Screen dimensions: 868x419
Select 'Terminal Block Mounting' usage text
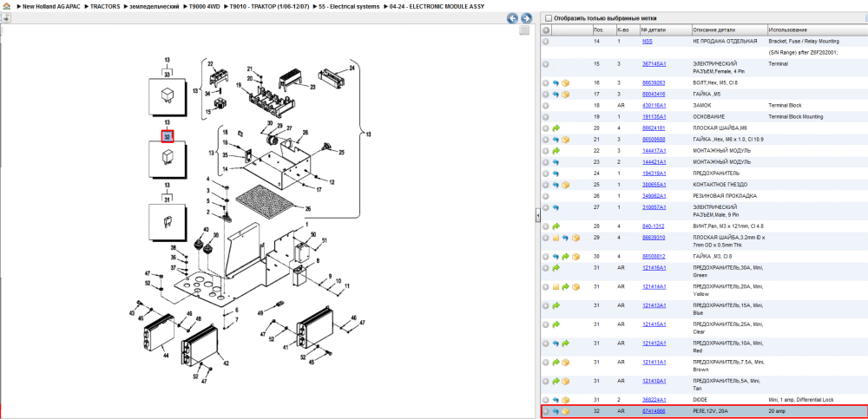(795, 117)
